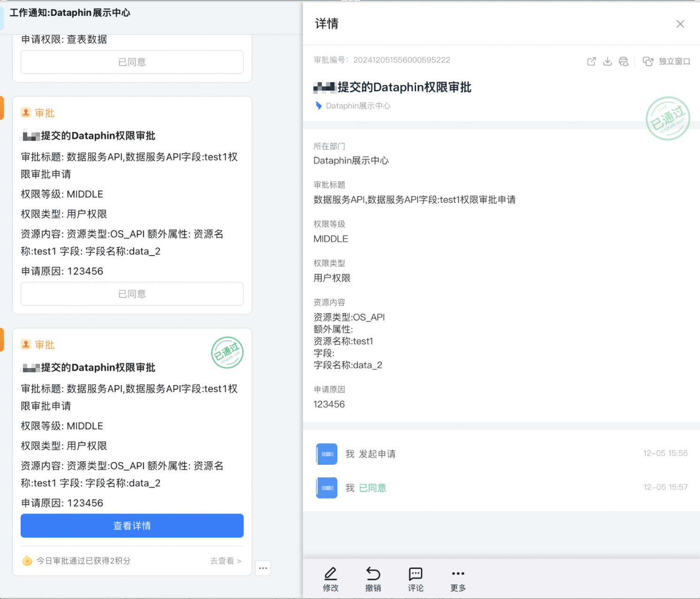Screen dimensions: 700x599
Task: Open the Dataphin展示中心 link beneath the approval title
Action: [358, 106]
